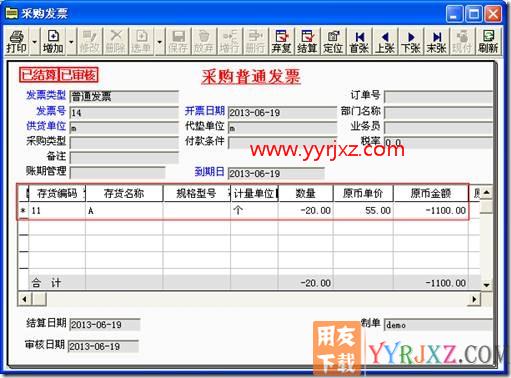Screen dimensions: 511x378
Task: Click the 删除 (Delete) toolbar icon
Action: pos(115,42)
